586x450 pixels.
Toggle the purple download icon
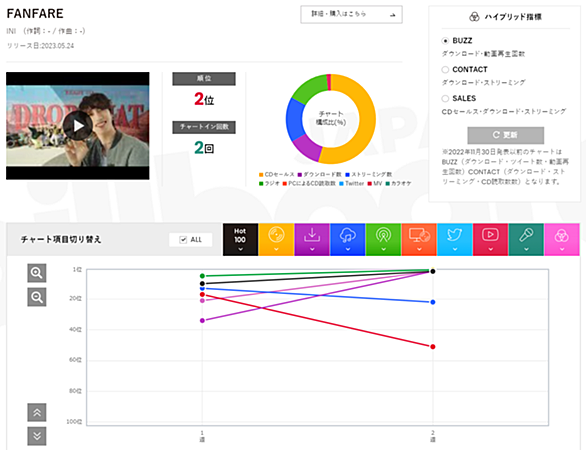(x=312, y=240)
